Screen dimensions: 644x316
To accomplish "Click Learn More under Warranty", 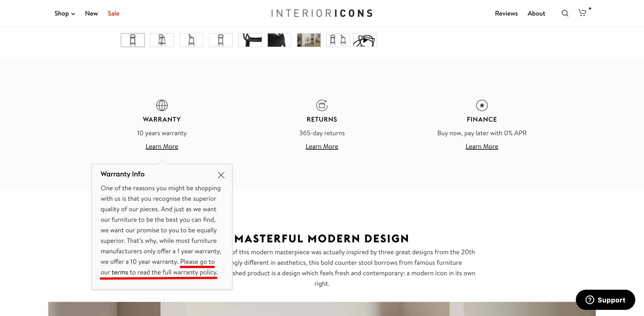I will (x=162, y=146).
